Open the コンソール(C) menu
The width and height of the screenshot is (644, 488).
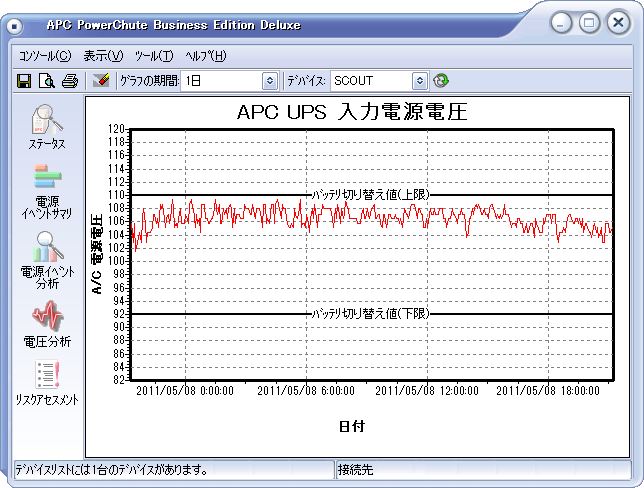point(45,56)
